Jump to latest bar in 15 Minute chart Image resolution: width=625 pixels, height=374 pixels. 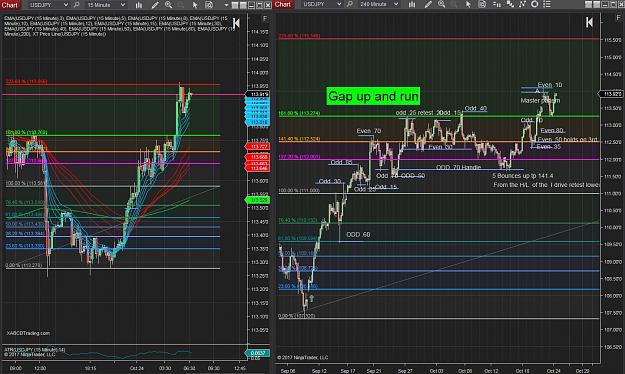236,23
